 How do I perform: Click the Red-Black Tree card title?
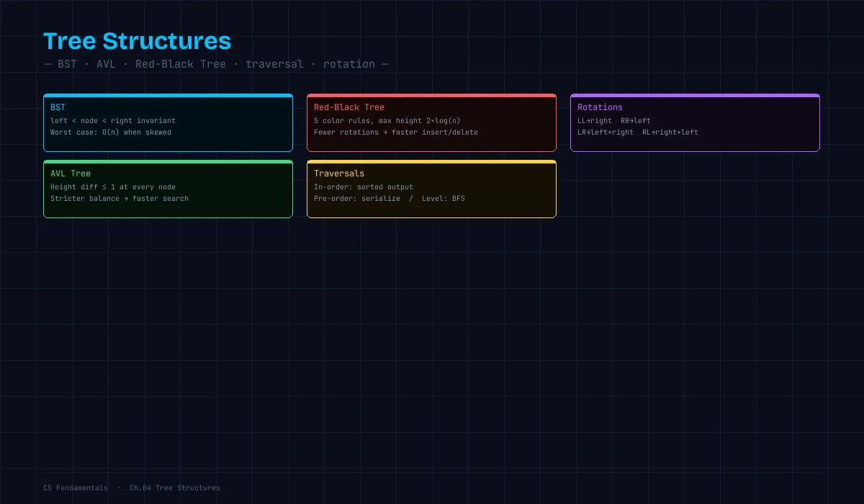pos(349,107)
